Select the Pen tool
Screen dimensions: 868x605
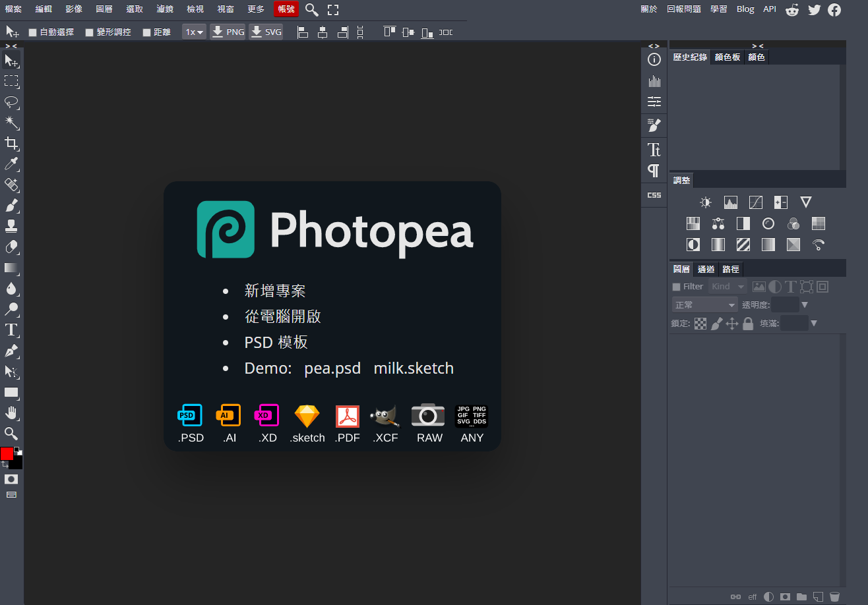click(11, 351)
